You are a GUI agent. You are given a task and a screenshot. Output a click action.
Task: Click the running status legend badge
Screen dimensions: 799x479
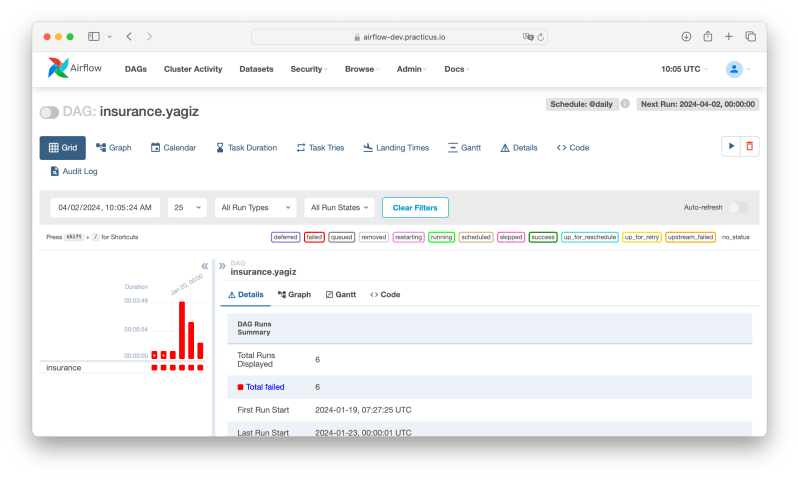[441, 237]
